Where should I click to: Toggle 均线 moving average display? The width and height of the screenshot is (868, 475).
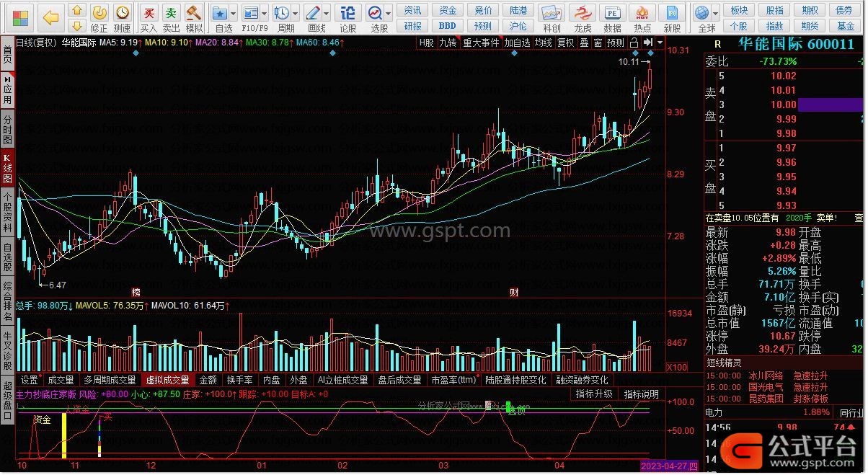[x=544, y=43]
